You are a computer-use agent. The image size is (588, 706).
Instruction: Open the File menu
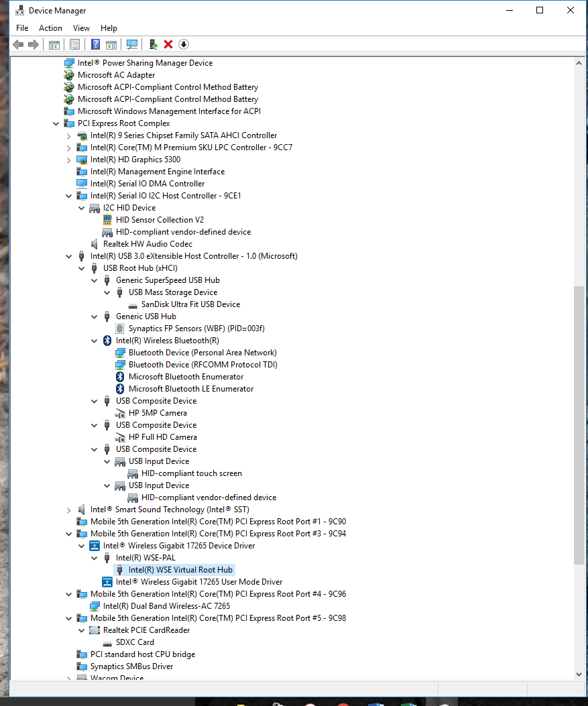tap(22, 28)
